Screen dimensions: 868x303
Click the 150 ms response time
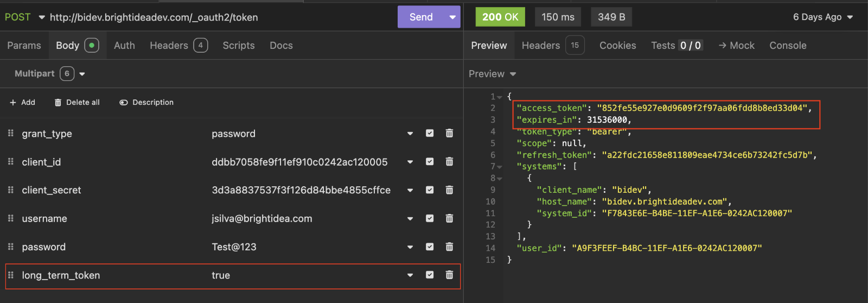coord(558,17)
